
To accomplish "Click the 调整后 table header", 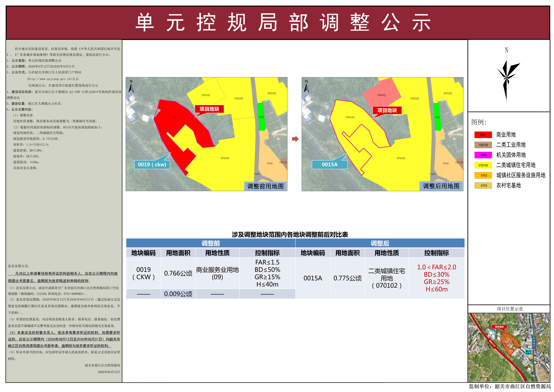I will coord(380,243).
